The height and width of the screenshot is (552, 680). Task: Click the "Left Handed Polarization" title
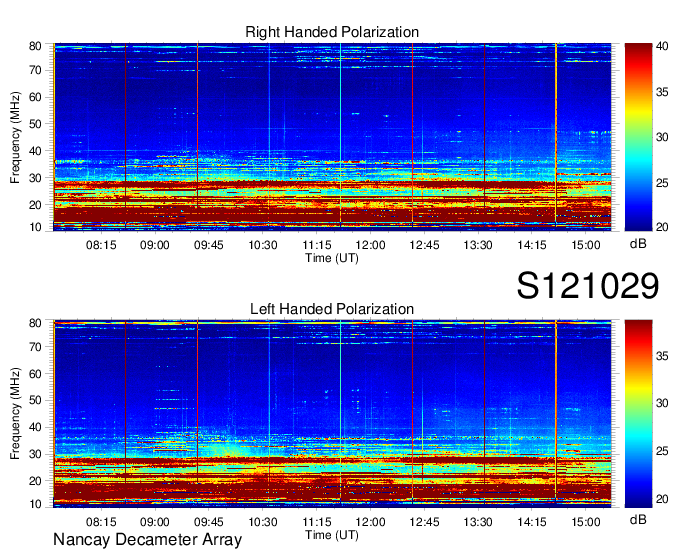(332, 309)
